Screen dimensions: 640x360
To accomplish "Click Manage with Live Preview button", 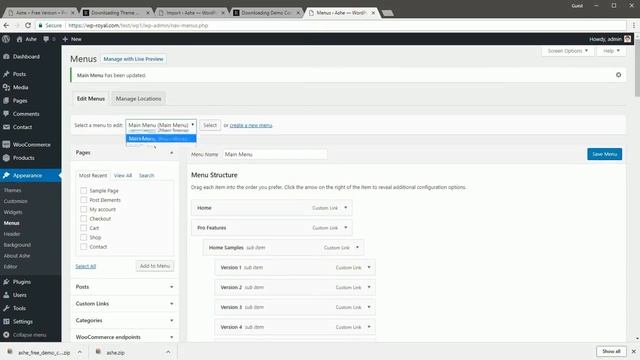I will point(133,59).
